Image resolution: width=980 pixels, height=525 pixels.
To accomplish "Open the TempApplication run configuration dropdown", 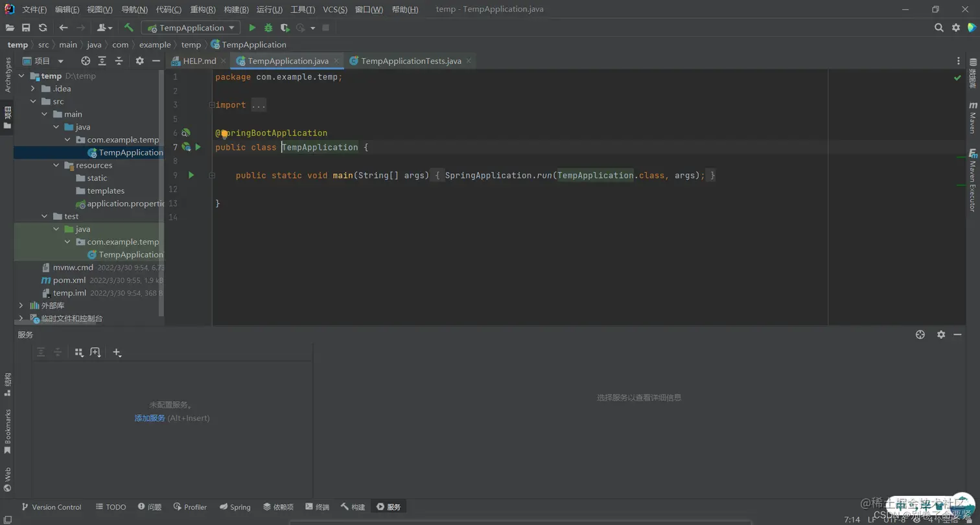I will pos(191,28).
